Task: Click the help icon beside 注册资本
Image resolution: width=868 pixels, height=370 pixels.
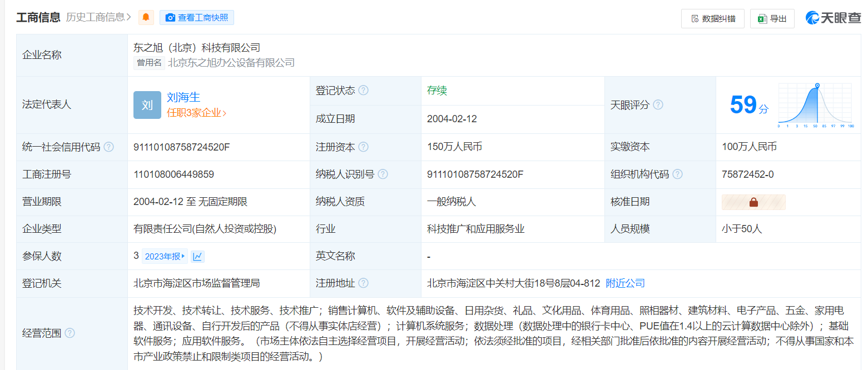Action: [x=363, y=147]
